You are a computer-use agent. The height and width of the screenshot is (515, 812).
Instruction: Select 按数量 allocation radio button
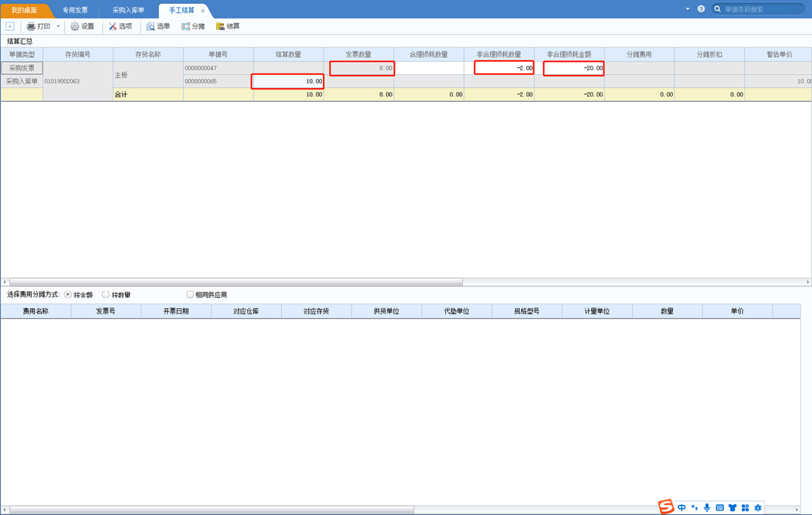(x=106, y=294)
